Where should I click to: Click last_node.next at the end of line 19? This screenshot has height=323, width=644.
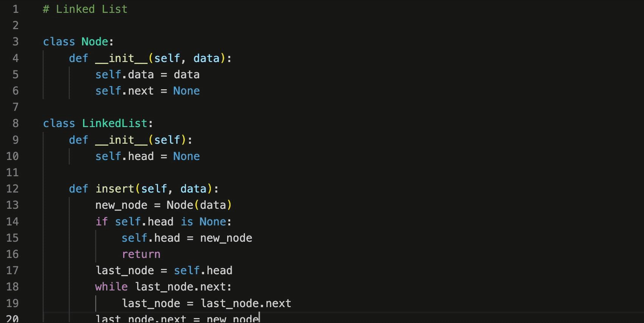click(246, 303)
